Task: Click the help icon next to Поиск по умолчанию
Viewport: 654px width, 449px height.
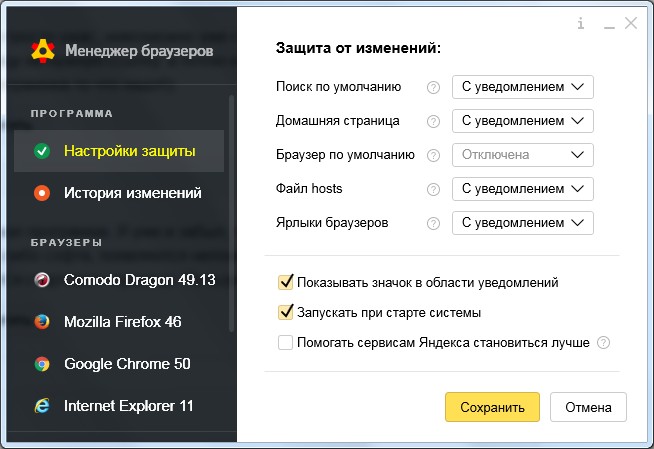Action: (x=433, y=87)
